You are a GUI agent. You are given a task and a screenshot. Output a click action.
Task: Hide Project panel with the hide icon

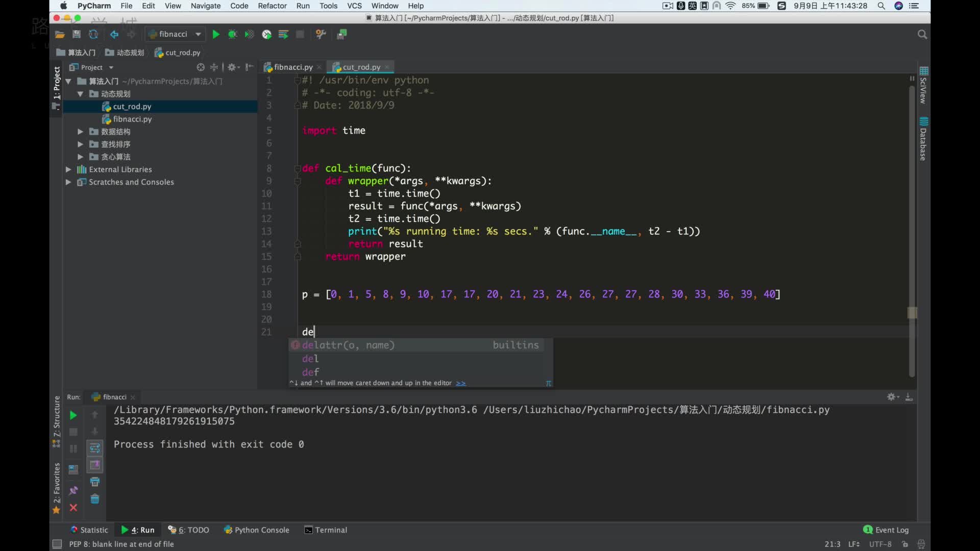click(x=249, y=67)
